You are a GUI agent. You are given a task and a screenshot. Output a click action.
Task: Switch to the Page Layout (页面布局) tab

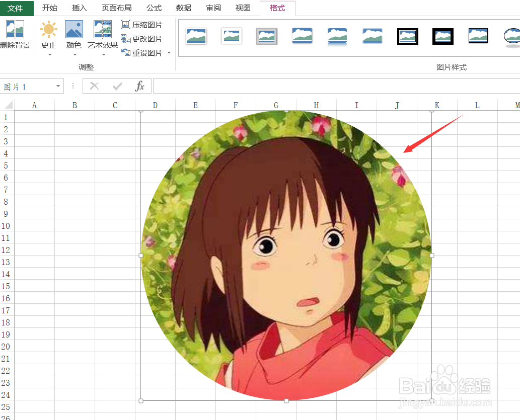[x=116, y=8]
